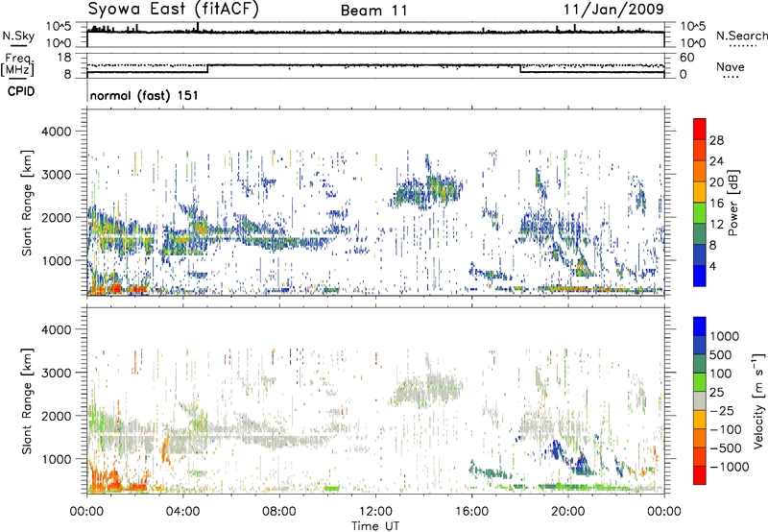
Task: Click the '2000' range tick of the velocity panel
Action: 57,416
